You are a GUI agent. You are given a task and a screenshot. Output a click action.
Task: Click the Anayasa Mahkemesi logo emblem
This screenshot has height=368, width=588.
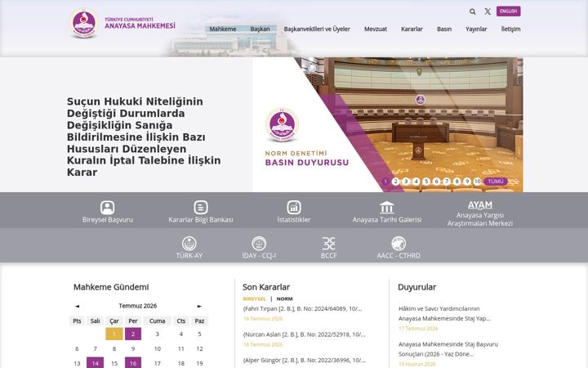tap(83, 23)
